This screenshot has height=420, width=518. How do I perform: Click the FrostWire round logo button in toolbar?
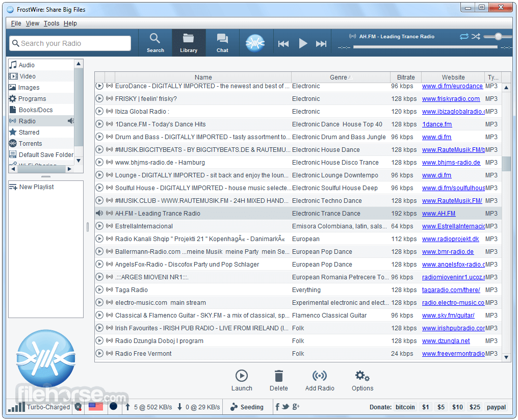point(255,43)
